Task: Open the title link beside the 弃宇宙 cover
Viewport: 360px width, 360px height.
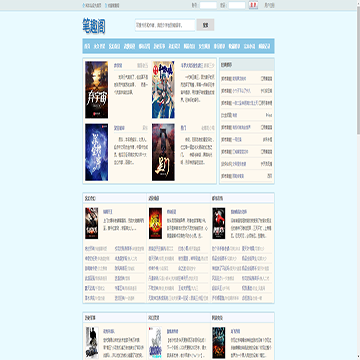Action: tap(118, 65)
